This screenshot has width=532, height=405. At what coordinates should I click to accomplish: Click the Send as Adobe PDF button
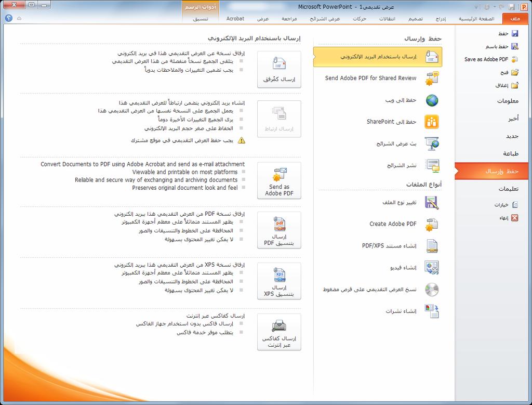point(279,180)
